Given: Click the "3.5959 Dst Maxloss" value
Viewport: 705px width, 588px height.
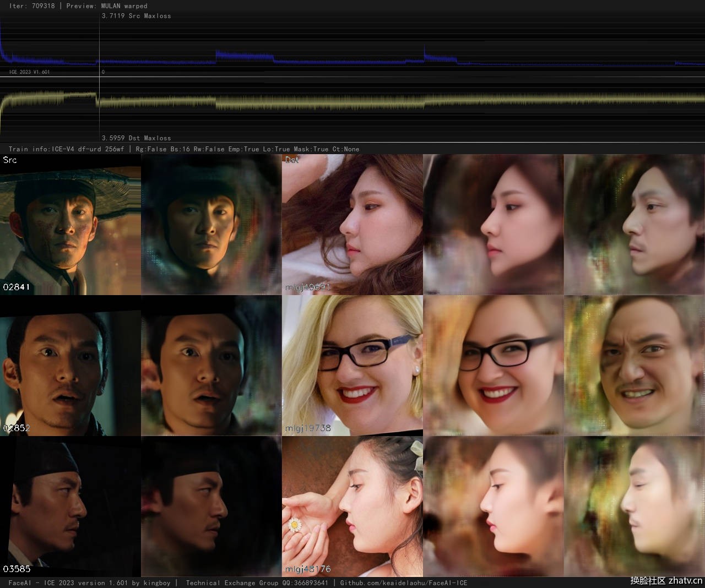Looking at the screenshot, I should click(137, 138).
